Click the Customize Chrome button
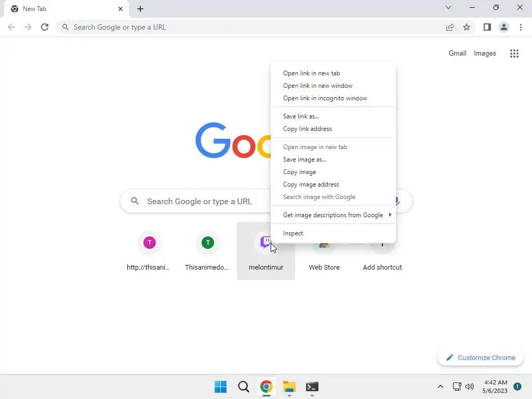532x399 pixels. 481,357
